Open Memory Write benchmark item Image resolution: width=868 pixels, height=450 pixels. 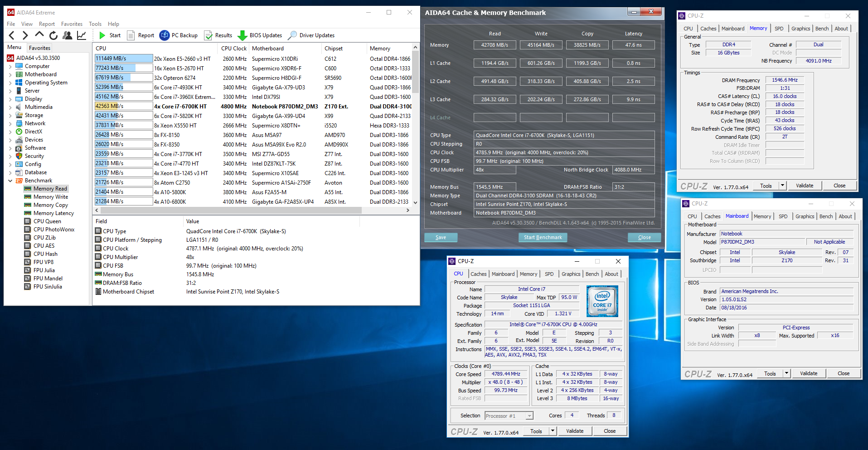[x=51, y=197]
